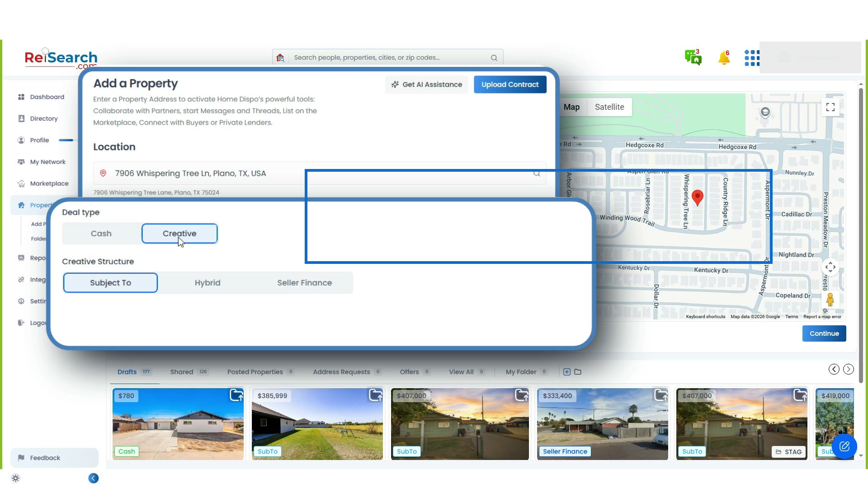The height and width of the screenshot is (488, 868).
Task: Toggle the light/dark theme icon
Action: click(15, 478)
